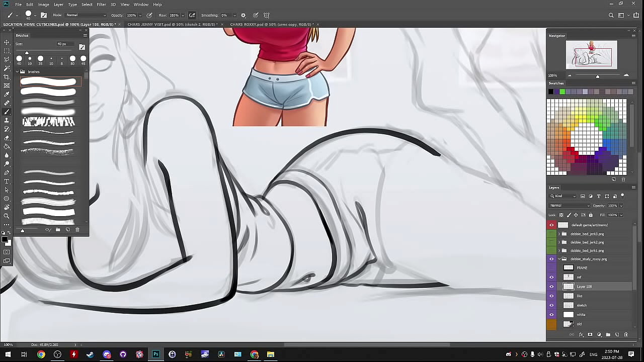Select the Lasso tool
Image resolution: width=644 pixels, height=362 pixels.
coord(7,59)
